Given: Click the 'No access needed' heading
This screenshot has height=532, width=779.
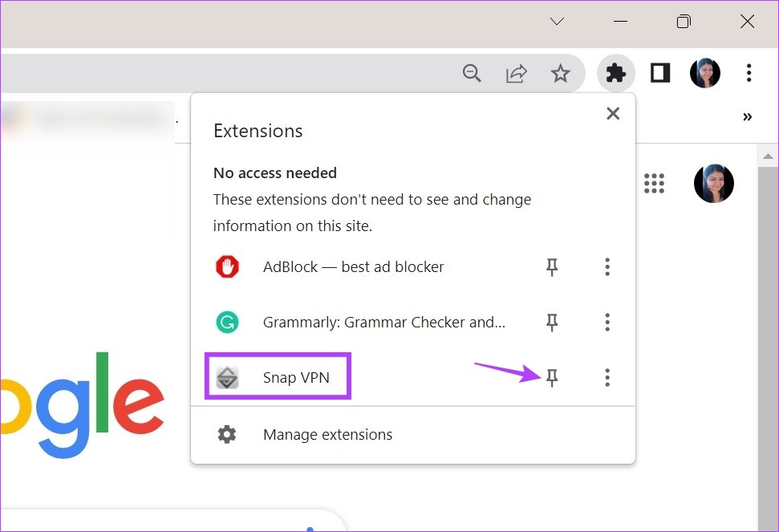Looking at the screenshot, I should (274, 173).
